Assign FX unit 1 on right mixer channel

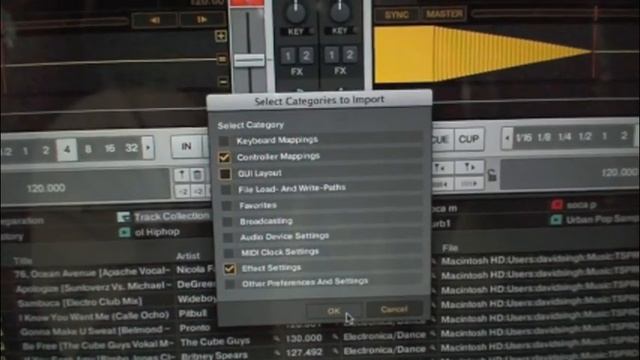click(x=331, y=55)
